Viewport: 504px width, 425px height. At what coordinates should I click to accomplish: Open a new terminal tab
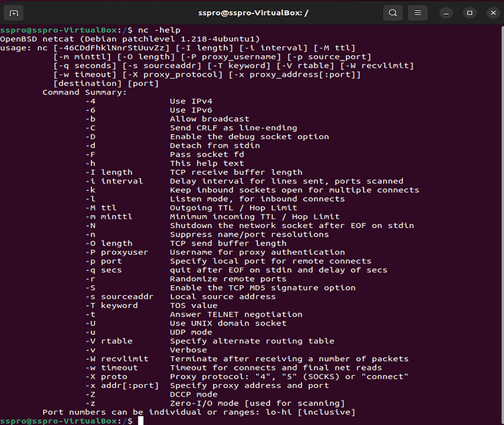click(13, 13)
